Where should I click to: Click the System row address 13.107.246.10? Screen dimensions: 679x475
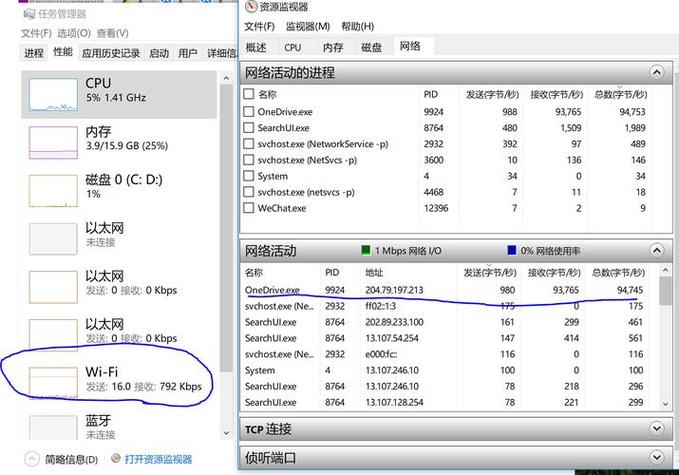click(x=391, y=370)
